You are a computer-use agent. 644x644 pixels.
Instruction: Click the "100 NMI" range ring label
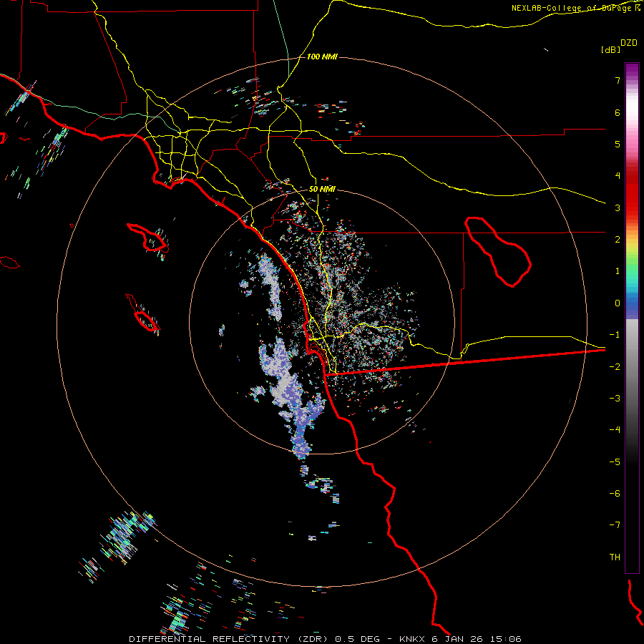click(322, 57)
